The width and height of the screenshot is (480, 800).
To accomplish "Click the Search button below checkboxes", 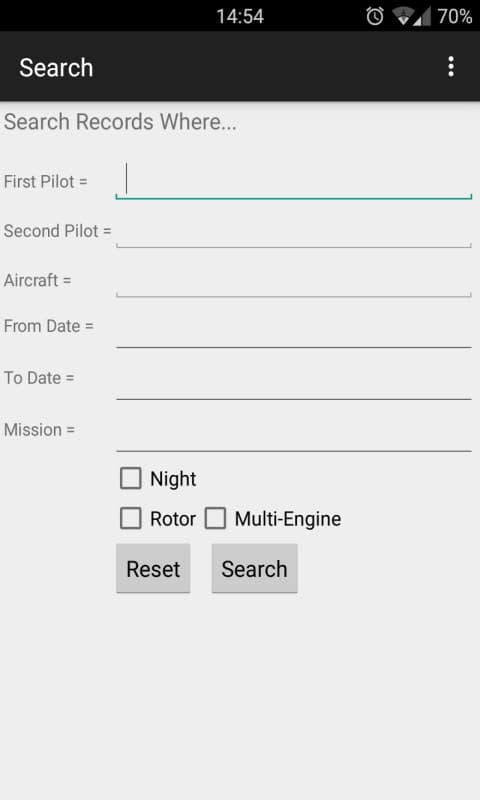I will (x=255, y=568).
